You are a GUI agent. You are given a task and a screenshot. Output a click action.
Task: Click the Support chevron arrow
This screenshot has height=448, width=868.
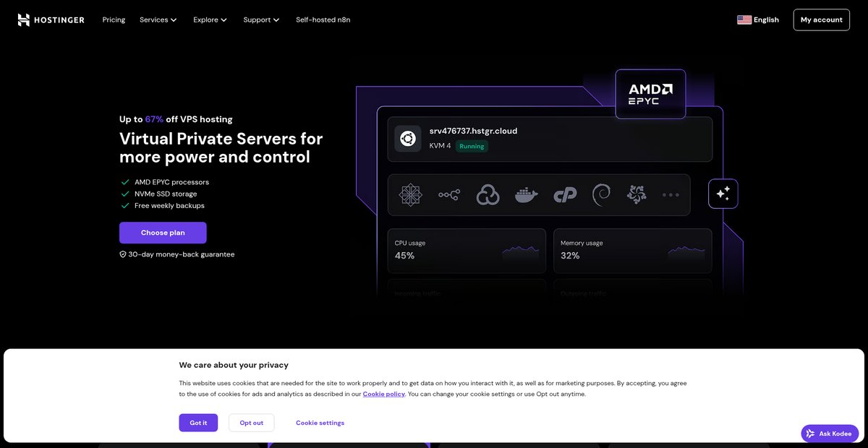276,20
